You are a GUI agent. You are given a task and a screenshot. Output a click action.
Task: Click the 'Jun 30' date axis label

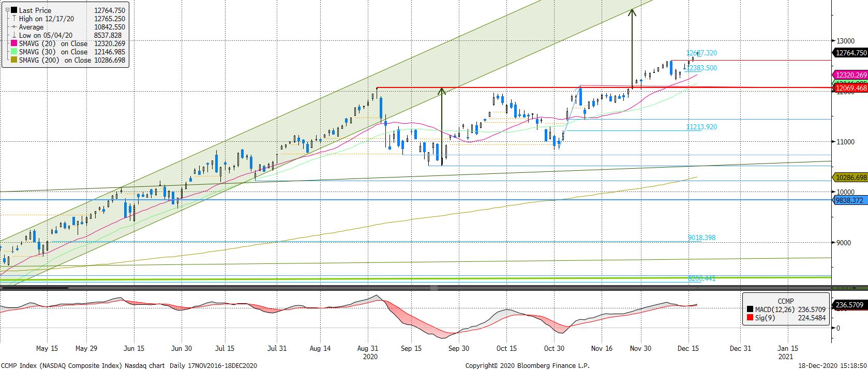click(181, 348)
